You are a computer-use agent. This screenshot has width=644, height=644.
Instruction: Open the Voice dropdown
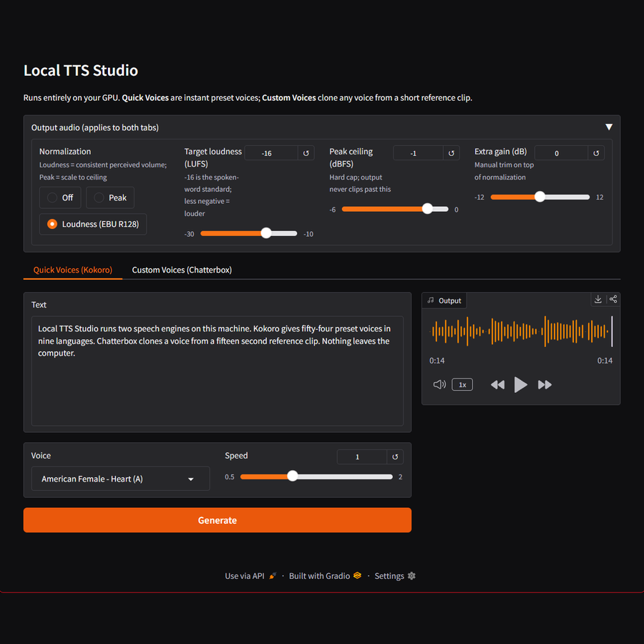pyautogui.click(x=120, y=479)
